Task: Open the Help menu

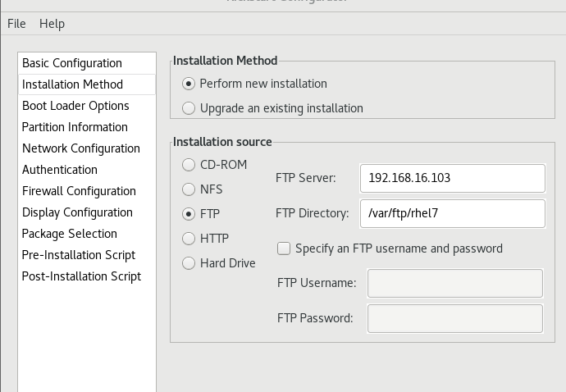Action: [x=52, y=24]
